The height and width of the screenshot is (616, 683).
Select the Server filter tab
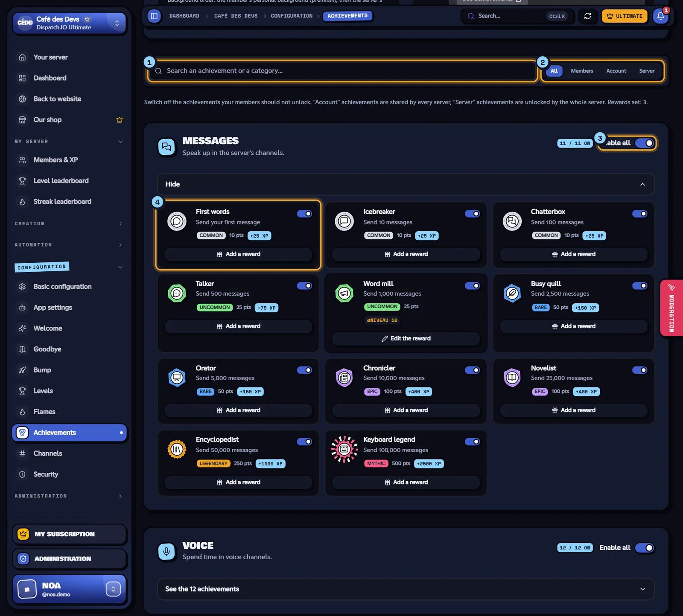(647, 71)
